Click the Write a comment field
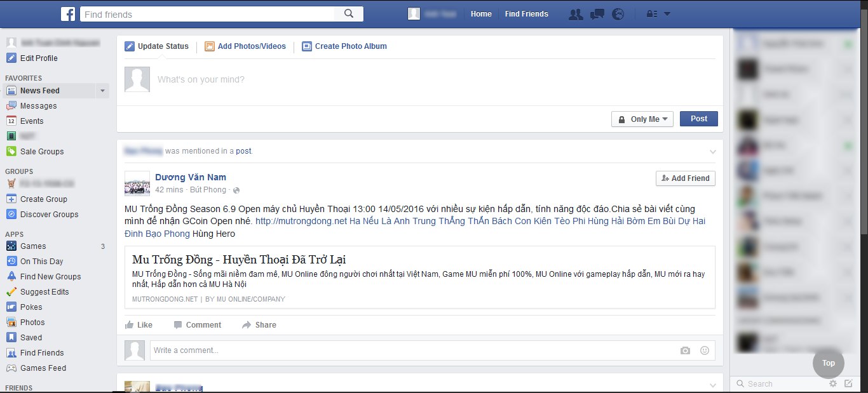 [413, 350]
